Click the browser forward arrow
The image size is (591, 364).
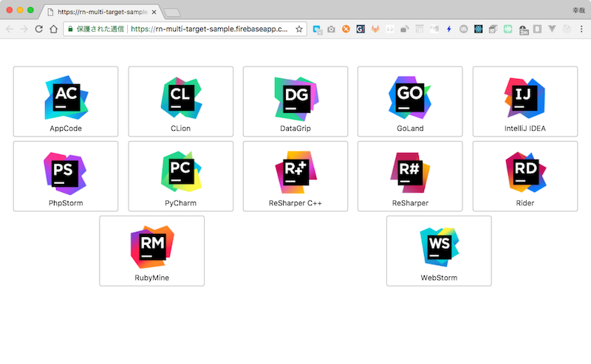24,29
